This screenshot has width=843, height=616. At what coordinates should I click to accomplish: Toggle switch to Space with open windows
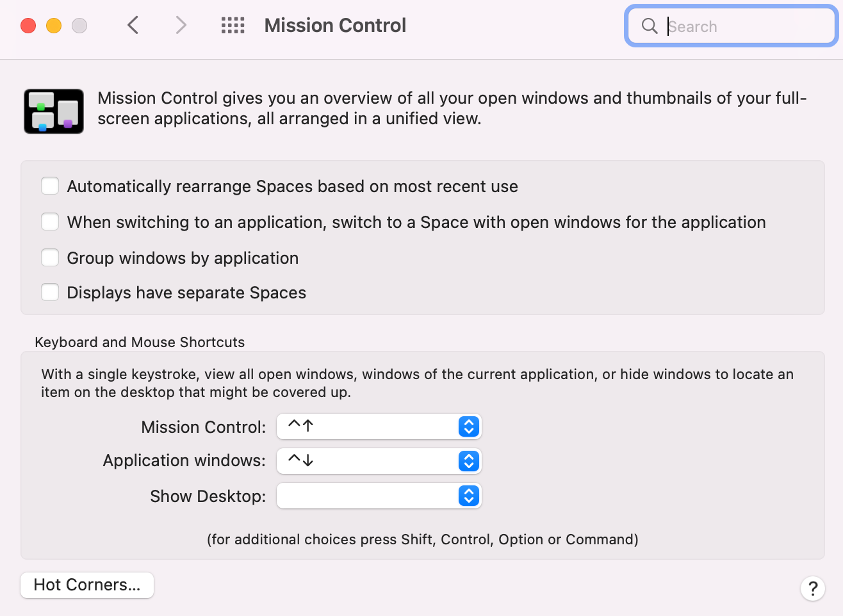coord(50,222)
